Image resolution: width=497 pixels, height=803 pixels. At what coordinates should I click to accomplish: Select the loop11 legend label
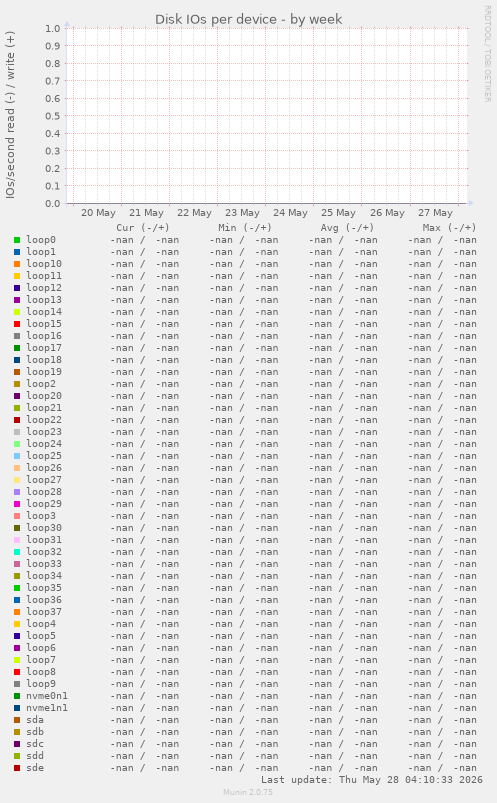(x=44, y=276)
